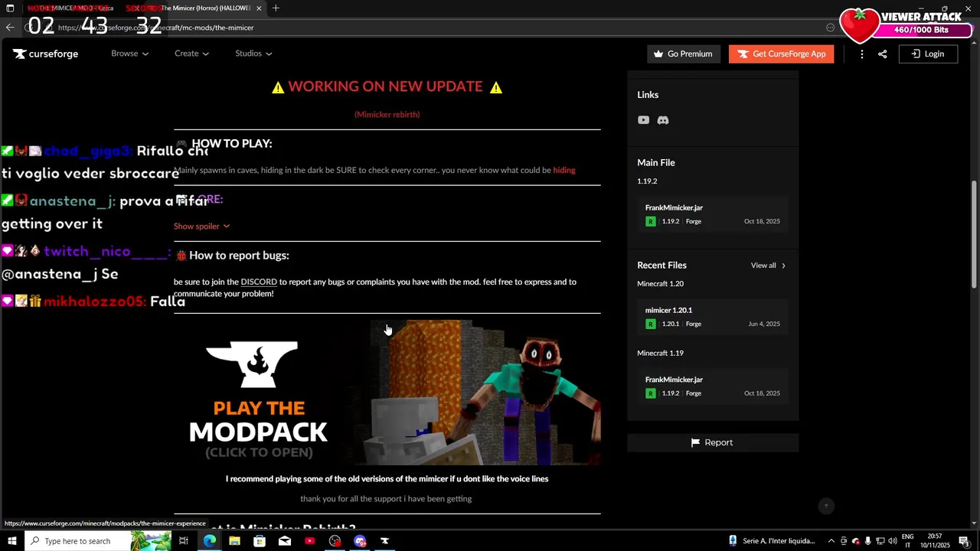Image resolution: width=980 pixels, height=551 pixels.
Task: Expand the Browse dropdown menu
Action: click(x=129, y=54)
